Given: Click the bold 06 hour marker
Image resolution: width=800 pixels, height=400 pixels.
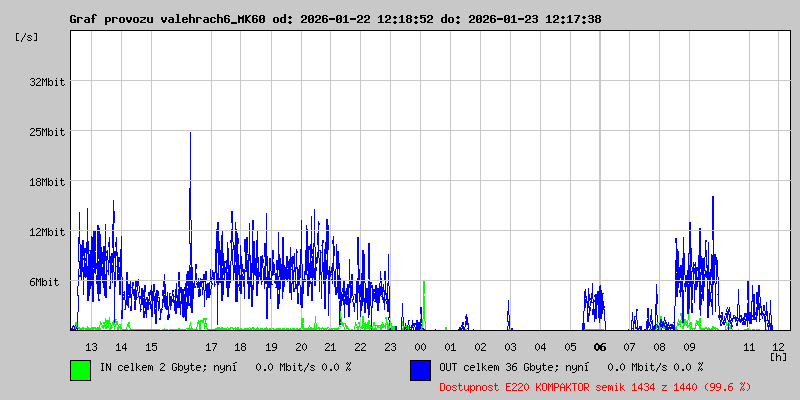Looking at the screenshot, I should pyautogui.click(x=600, y=347).
